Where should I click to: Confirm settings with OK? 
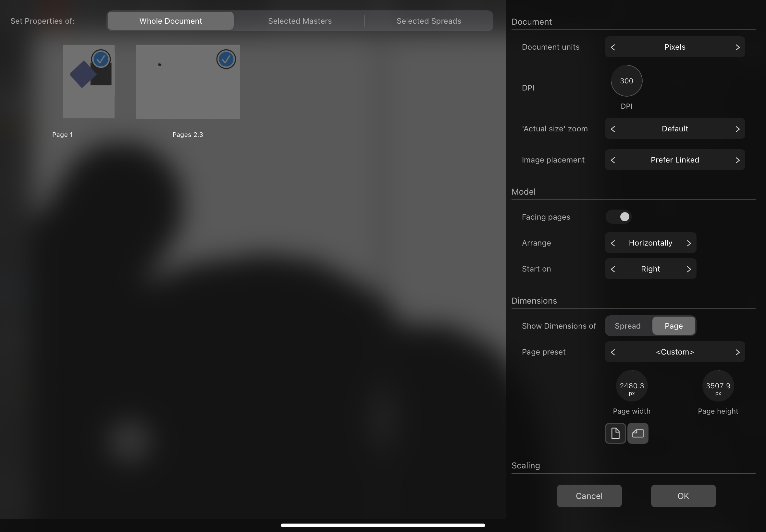(x=683, y=496)
